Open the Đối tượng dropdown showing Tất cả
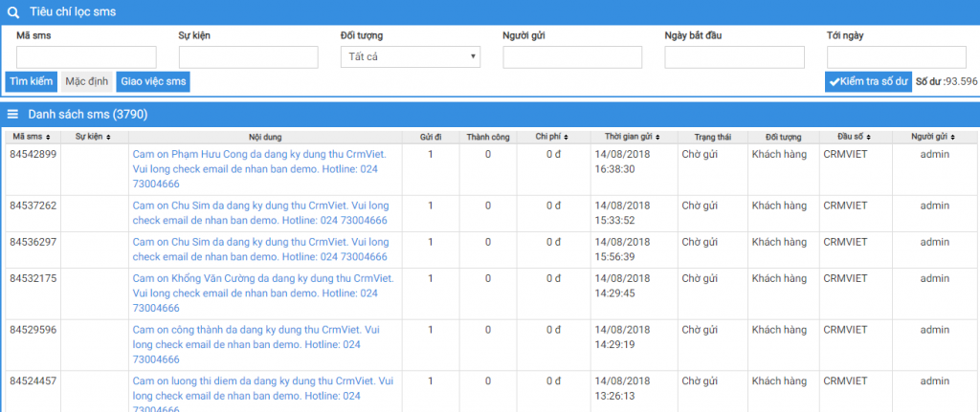 (x=410, y=56)
